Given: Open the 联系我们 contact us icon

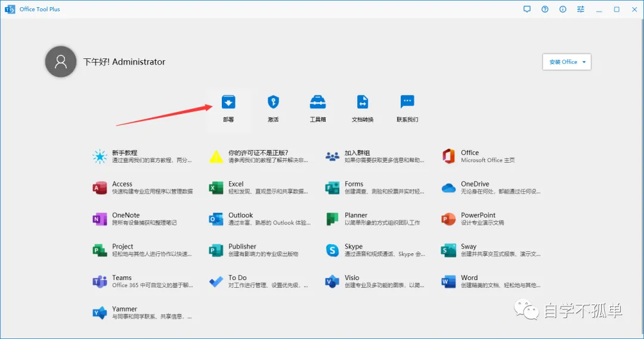Looking at the screenshot, I should (x=407, y=101).
